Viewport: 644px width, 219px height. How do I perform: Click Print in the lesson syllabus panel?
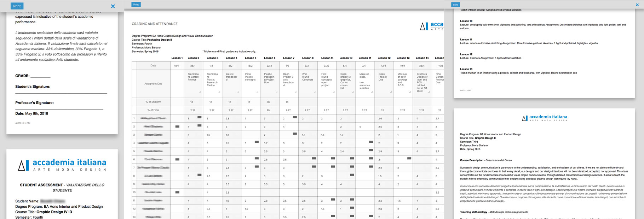pos(456,5)
